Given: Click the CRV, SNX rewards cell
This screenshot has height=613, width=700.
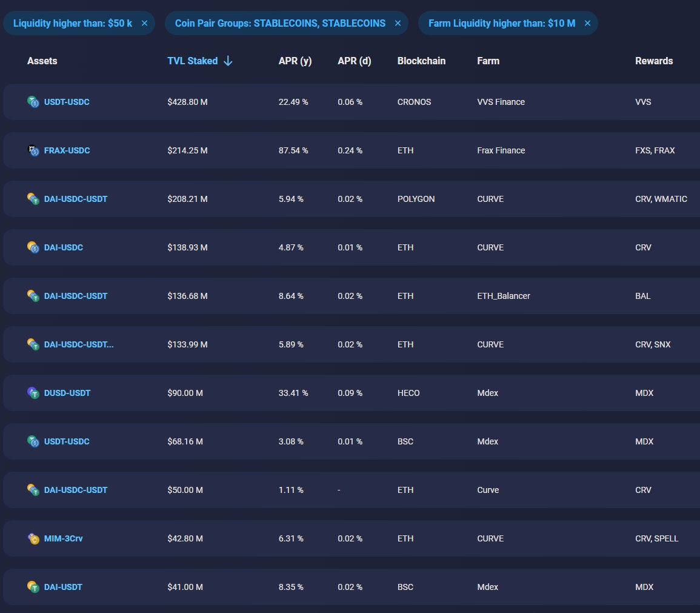Looking at the screenshot, I should tap(653, 344).
